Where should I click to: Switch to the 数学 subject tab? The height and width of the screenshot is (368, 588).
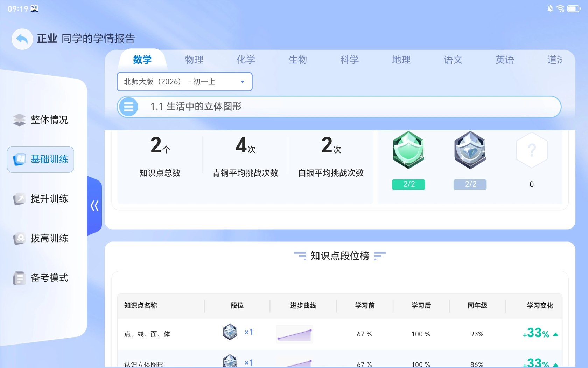point(142,60)
